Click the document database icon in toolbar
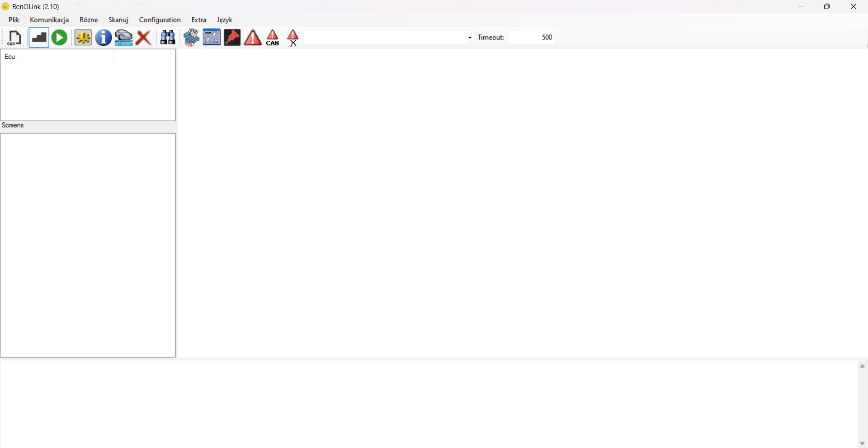 15,38
